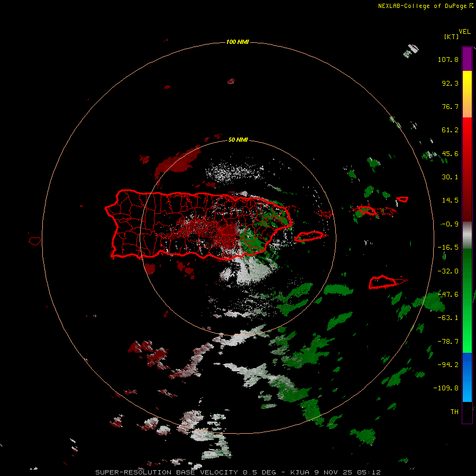The width and height of the screenshot is (476, 476).
Task: Click the -0.9 legend value
Action: pos(450,224)
